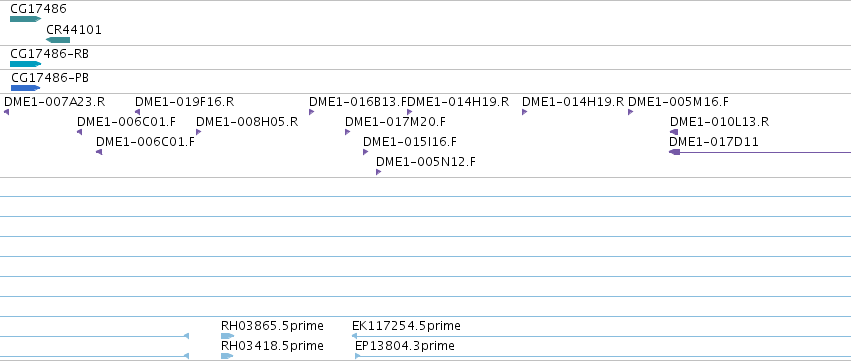Click the DME1-016B13.F marker arrowhead

pyautogui.click(x=312, y=112)
